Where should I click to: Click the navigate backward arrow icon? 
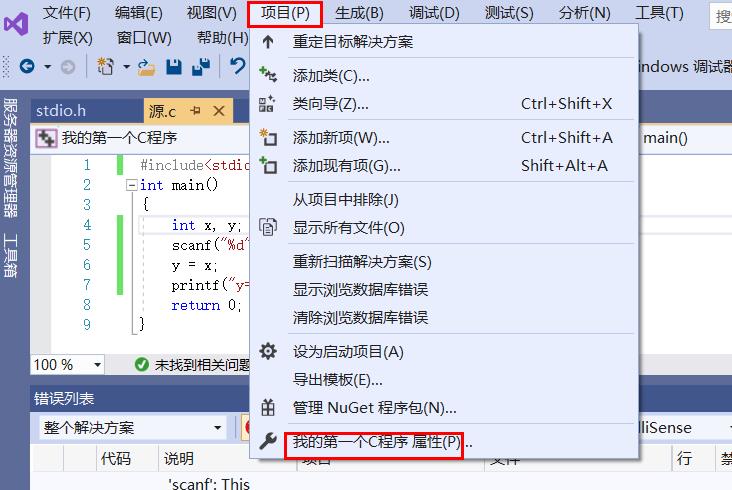(x=27, y=66)
